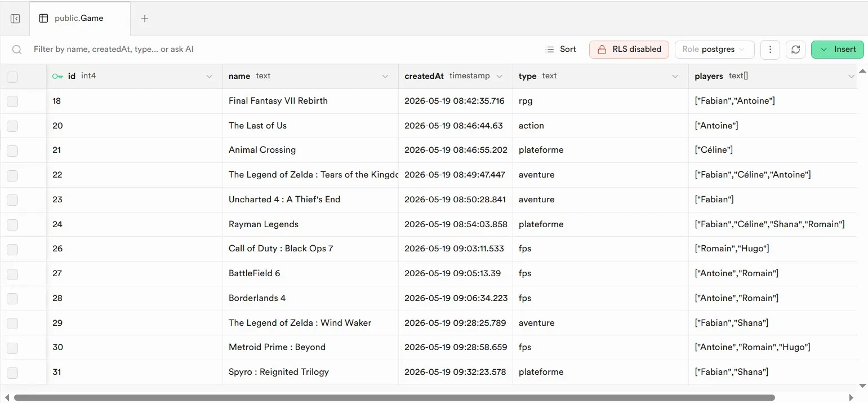Tick the Spyro row checkbox
868x403 pixels.
(12, 373)
